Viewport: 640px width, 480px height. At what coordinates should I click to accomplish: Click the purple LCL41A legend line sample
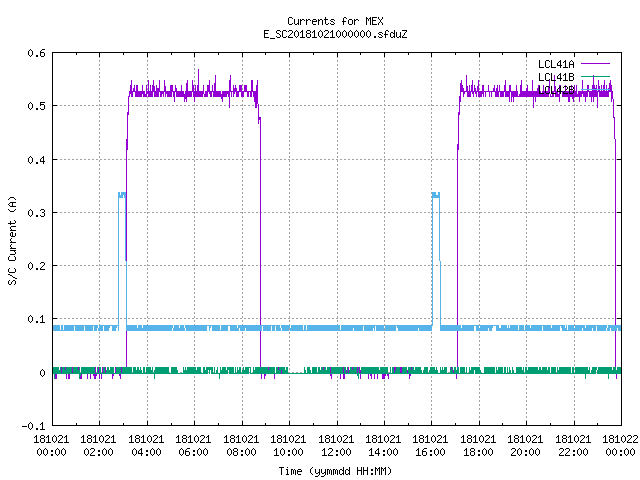pyautogui.click(x=595, y=64)
